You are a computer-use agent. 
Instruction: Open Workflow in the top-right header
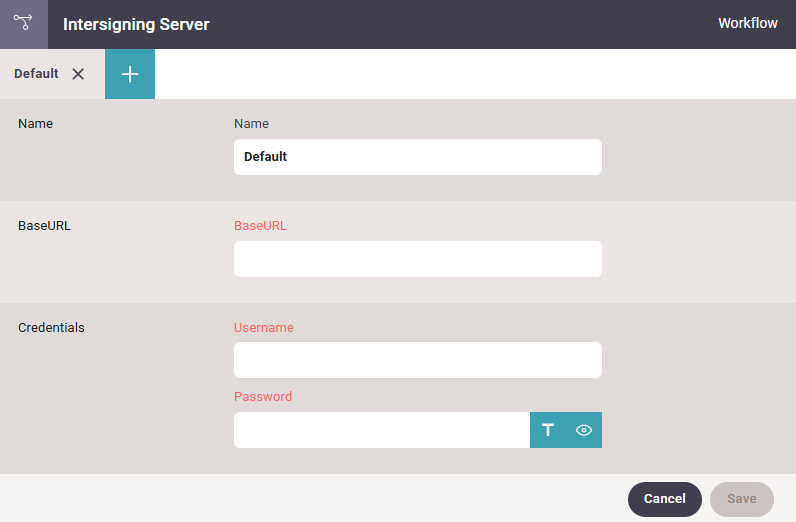(x=747, y=23)
